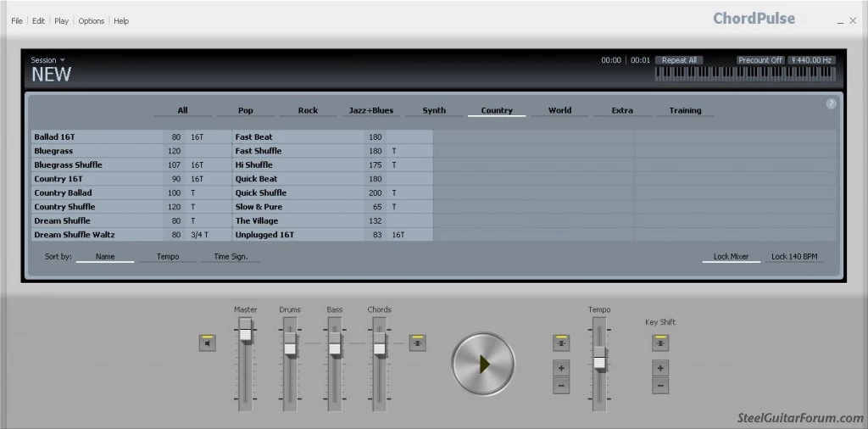868x429 pixels.
Task: Select the Bluegrass Shuffle style
Action: click(x=68, y=164)
